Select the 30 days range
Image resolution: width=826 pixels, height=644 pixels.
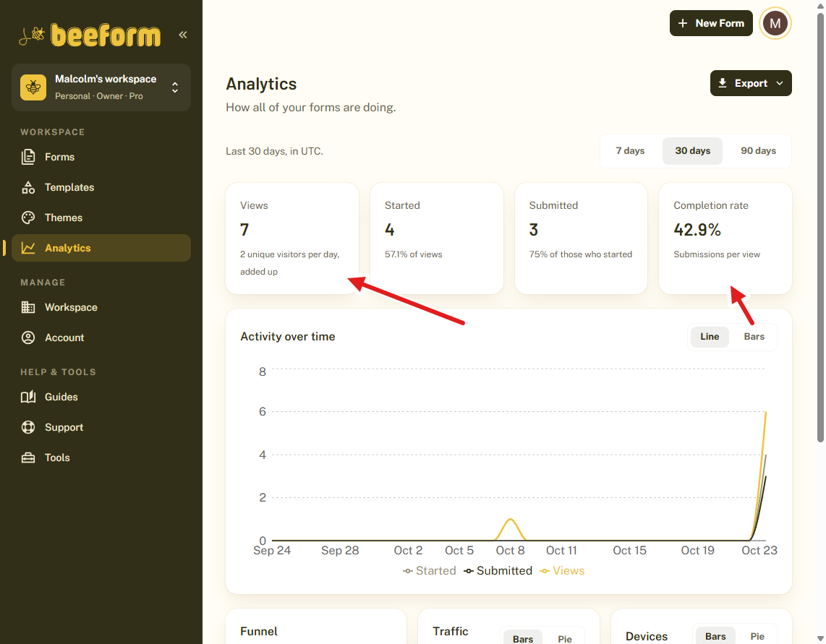pos(692,150)
